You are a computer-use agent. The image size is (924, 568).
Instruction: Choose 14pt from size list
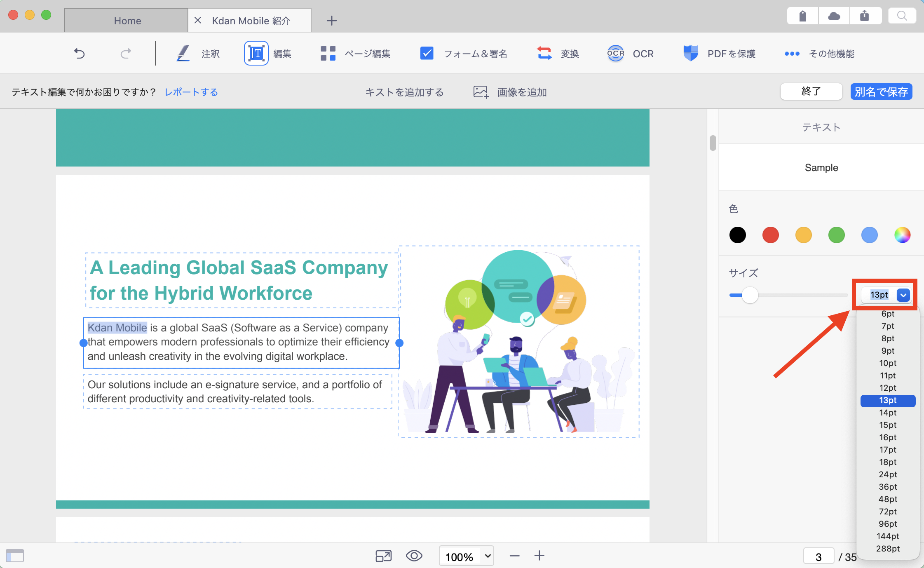click(888, 413)
